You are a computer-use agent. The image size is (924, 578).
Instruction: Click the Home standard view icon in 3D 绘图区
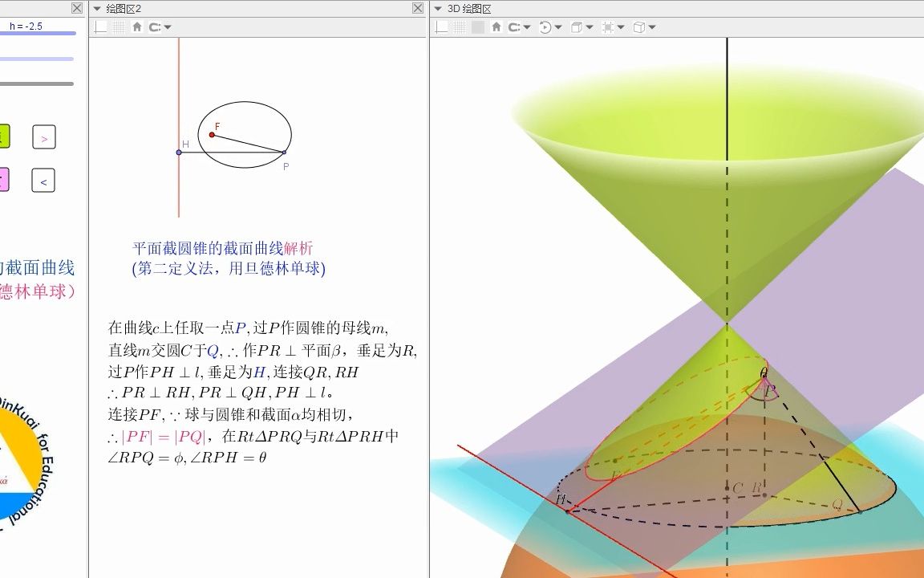tap(497, 26)
